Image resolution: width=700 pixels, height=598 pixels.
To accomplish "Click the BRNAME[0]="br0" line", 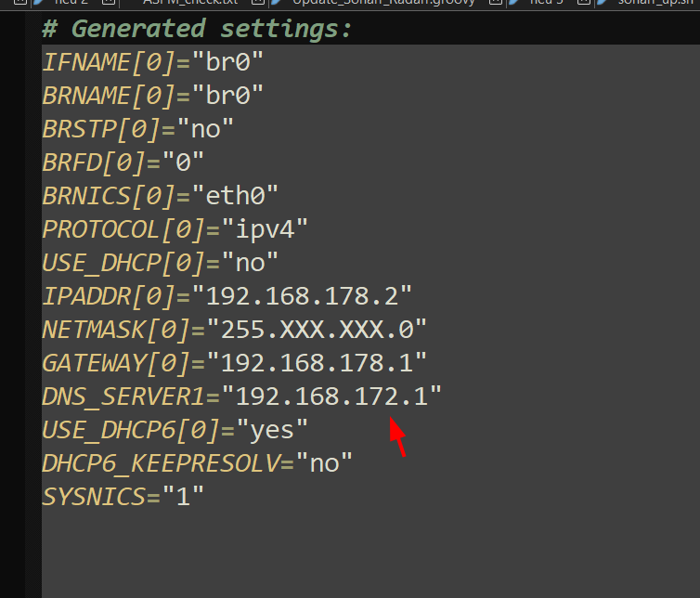I will pos(152,96).
